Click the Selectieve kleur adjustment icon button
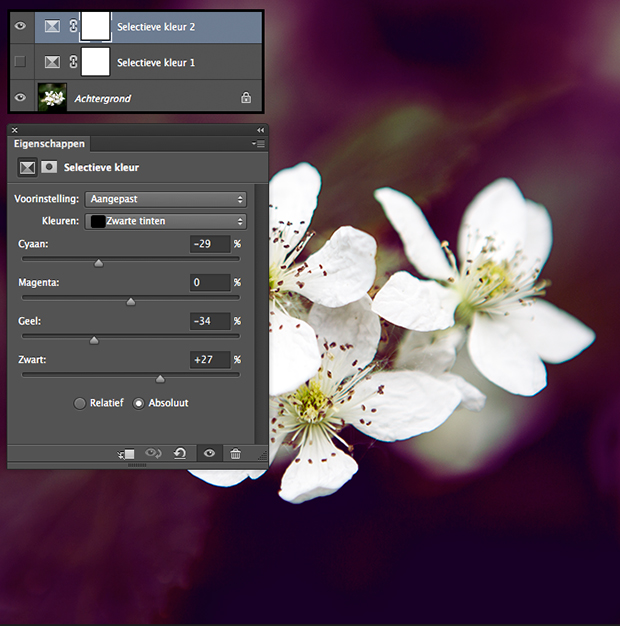 coord(27,167)
